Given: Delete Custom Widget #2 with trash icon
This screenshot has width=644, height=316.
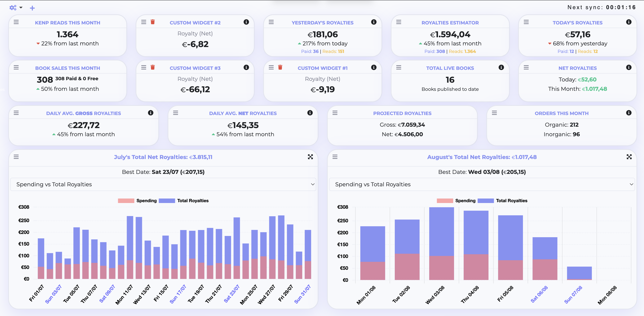Looking at the screenshot, I should tap(152, 22).
